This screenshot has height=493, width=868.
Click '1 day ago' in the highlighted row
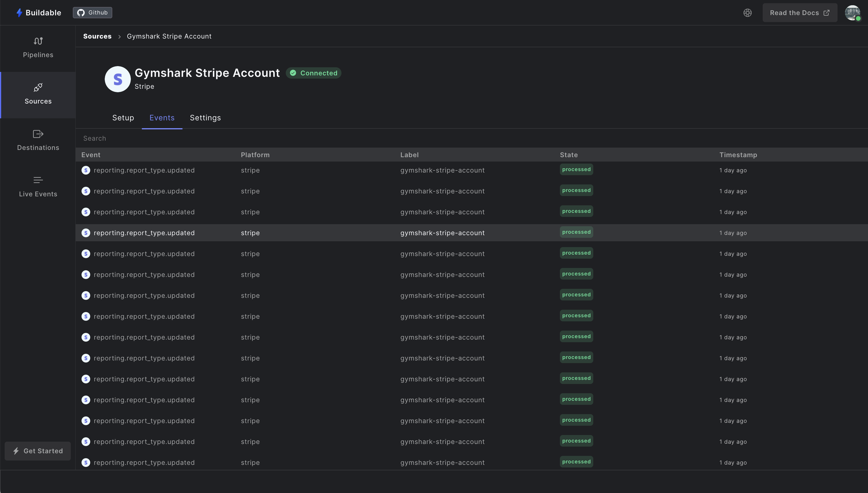733,233
